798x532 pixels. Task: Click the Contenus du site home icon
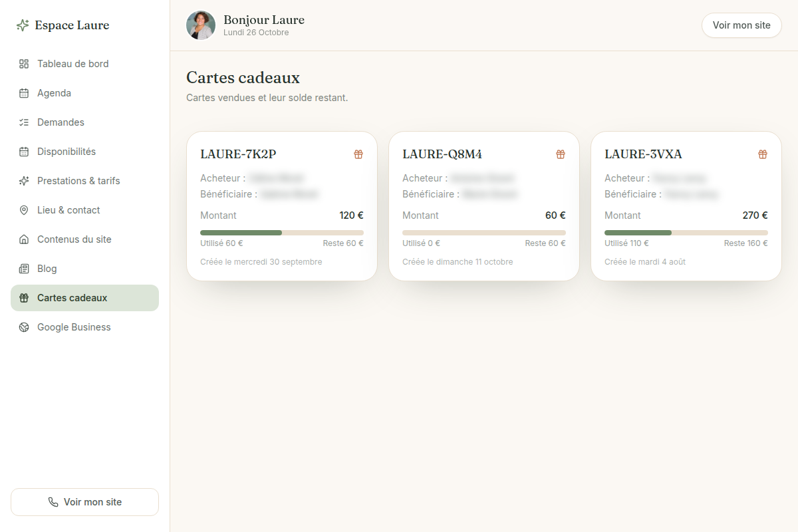[x=24, y=239]
